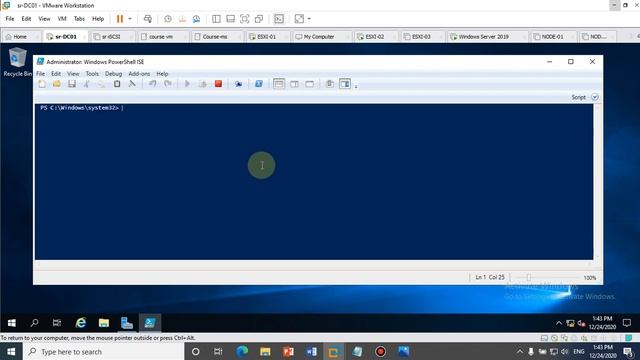Toggle the VMware thumbnail bar icon
This screenshot has height=360, width=640.
(x=230, y=19)
